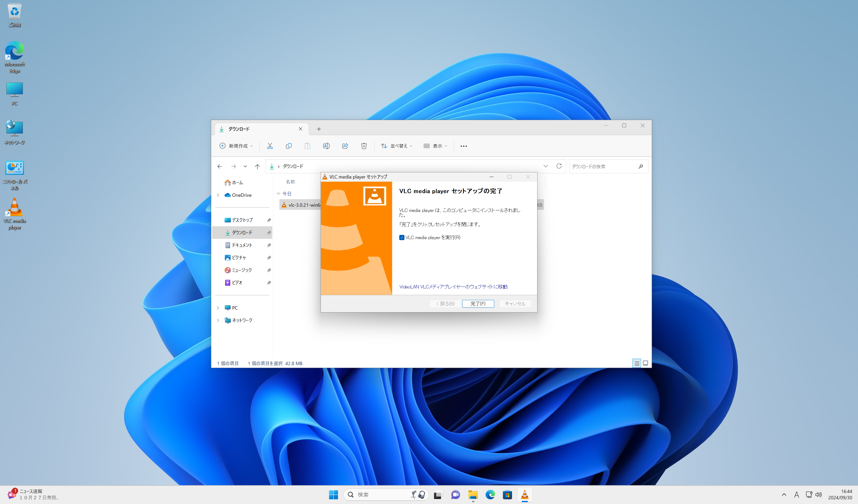858x504 pixels.
Task: Select ドキュメント in the navigation pane
Action: click(242, 245)
